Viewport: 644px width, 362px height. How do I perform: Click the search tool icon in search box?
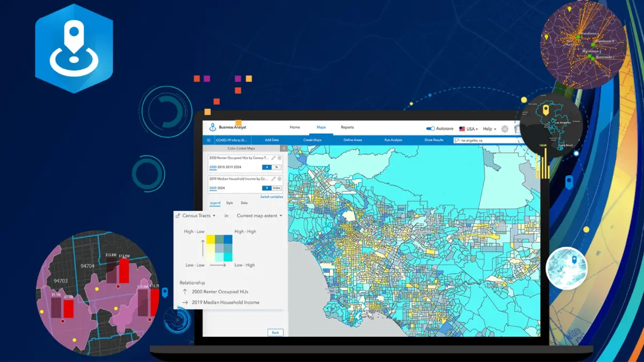coord(458,140)
